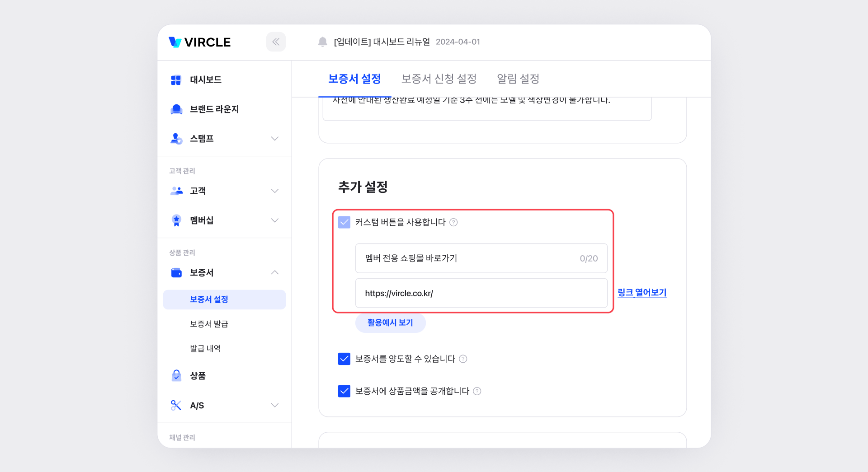
Task: Switch to the 보증서 신청 설정 tab
Action: tap(439, 79)
